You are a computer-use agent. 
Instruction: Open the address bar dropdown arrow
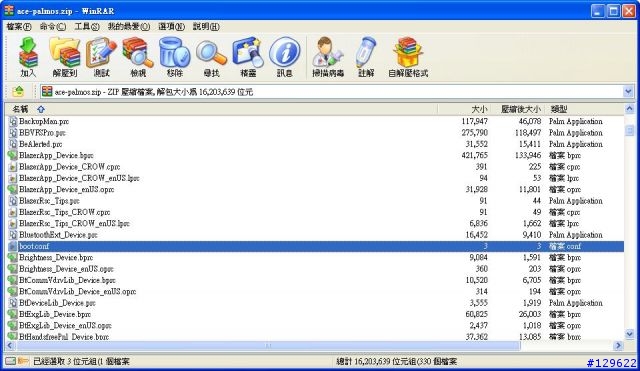click(x=628, y=91)
